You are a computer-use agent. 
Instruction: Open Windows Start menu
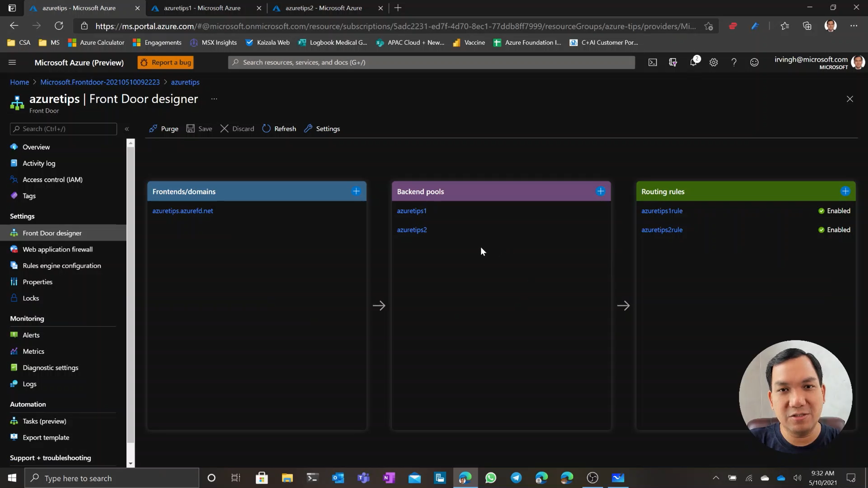(x=12, y=478)
